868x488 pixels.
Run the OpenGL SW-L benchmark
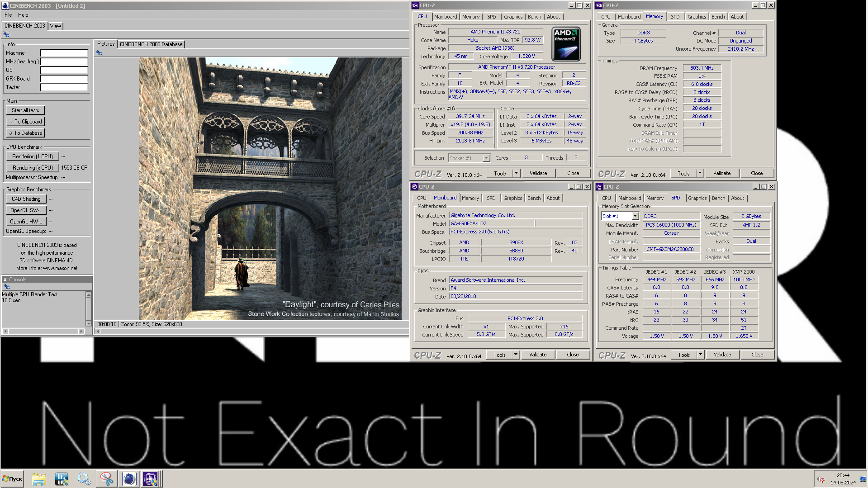pyautogui.click(x=26, y=210)
